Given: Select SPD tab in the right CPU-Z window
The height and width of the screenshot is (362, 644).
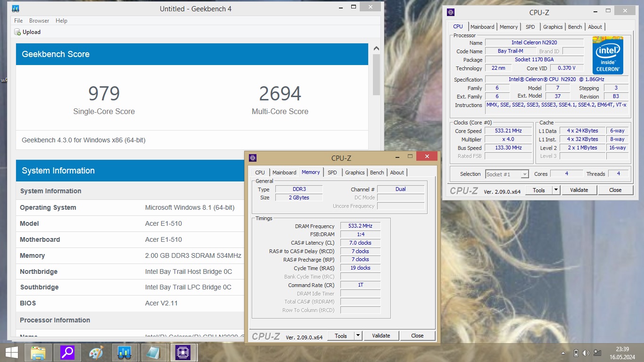Looking at the screenshot, I should 530,27.
